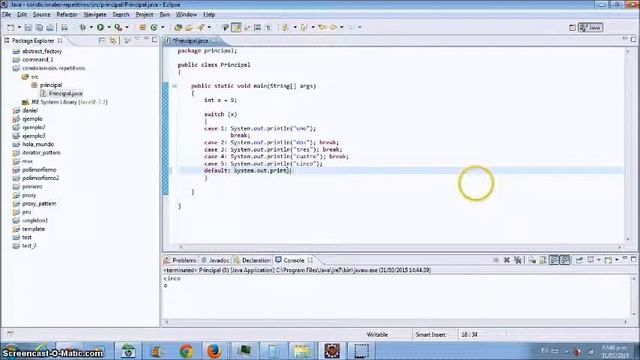Toggle Block Selection mode icon
This screenshot has height=360, width=640.
pyautogui.click(x=257, y=27)
